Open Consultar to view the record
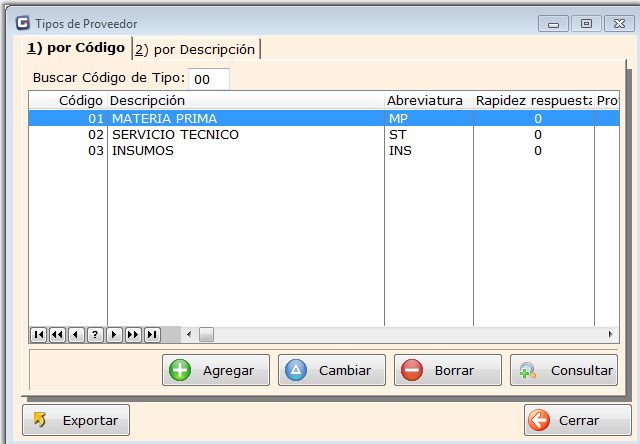 pyautogui.click(x=563, y=370)
